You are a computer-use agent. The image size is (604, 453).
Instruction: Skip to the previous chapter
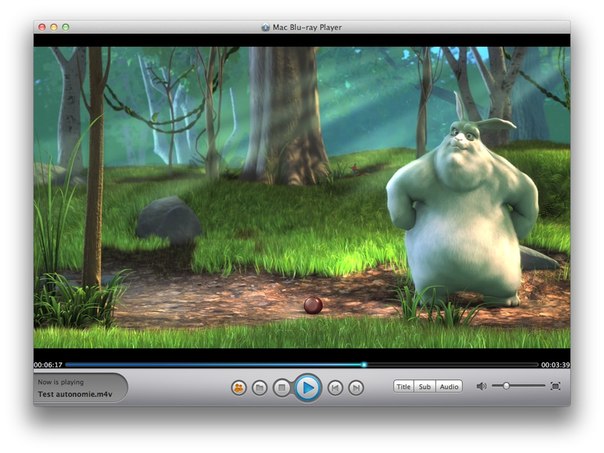[x=335, y=387]
